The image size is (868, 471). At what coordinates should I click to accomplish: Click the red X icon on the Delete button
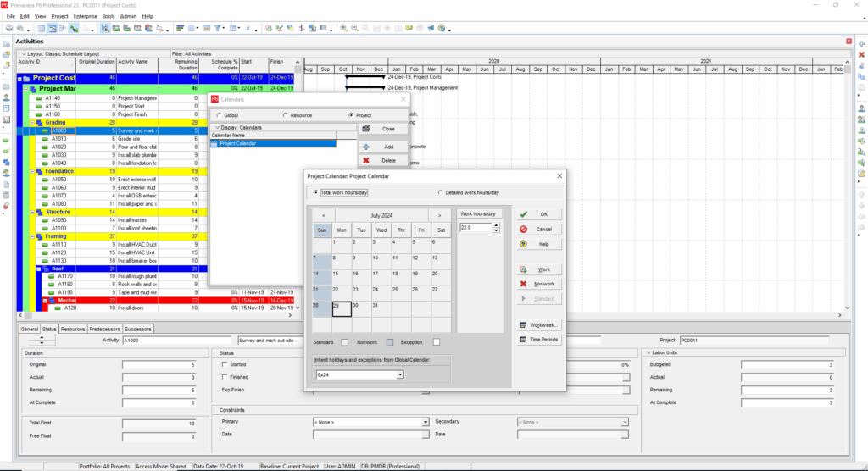click(366, 160)
